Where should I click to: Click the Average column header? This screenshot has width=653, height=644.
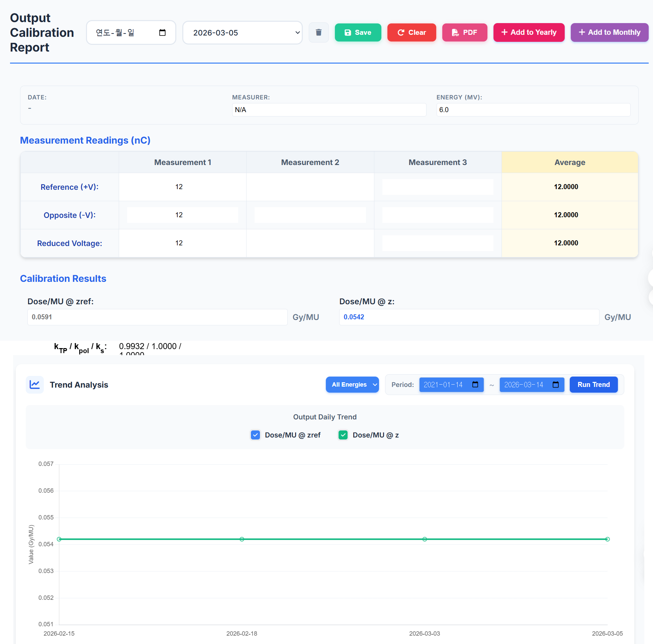(x=569, y=162)
